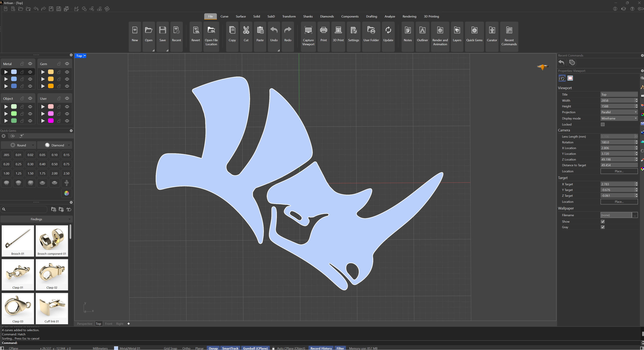Toggle the Metal group lock
The height and width of the screenshot is (350, 644).
(22, 64)
